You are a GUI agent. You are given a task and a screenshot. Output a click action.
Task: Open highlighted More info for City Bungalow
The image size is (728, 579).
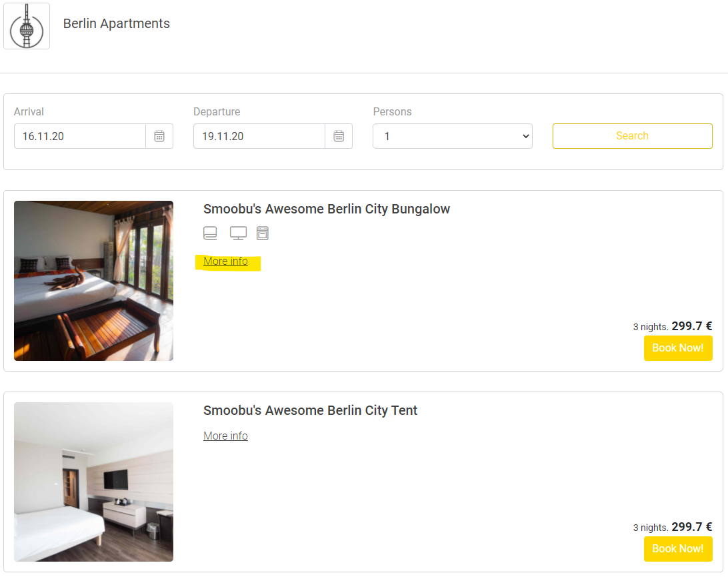click(x=225, y=261)
